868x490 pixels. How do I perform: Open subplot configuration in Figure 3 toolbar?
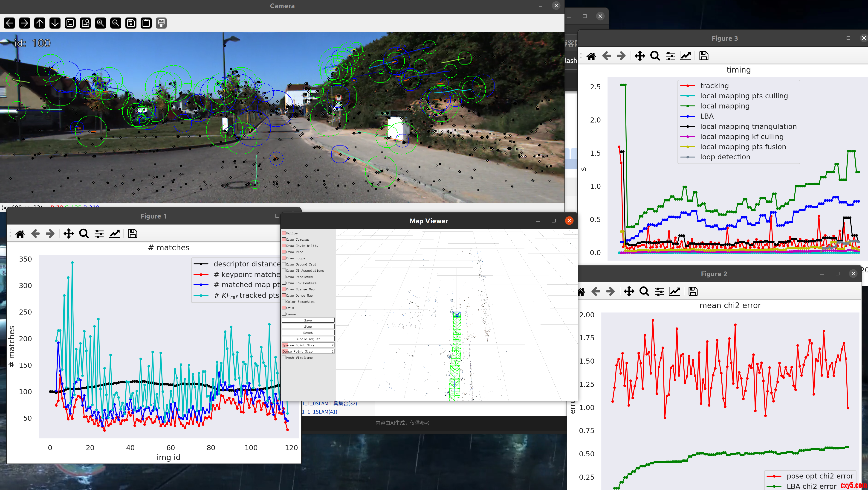pos(670,56)
